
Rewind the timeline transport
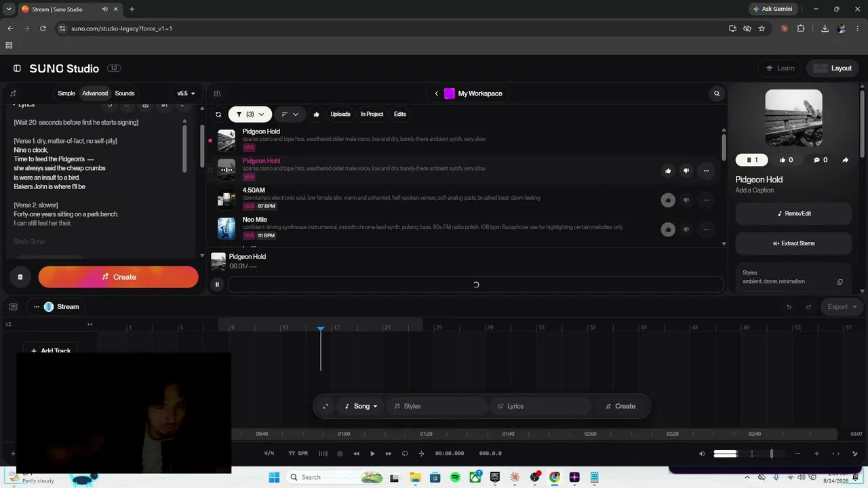356,453
